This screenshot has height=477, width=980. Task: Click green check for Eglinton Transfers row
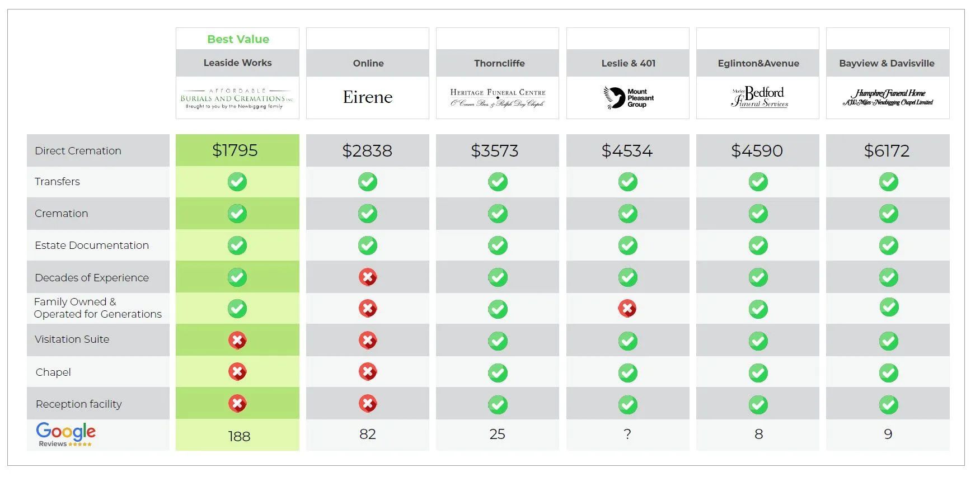(x=758, y=182)
